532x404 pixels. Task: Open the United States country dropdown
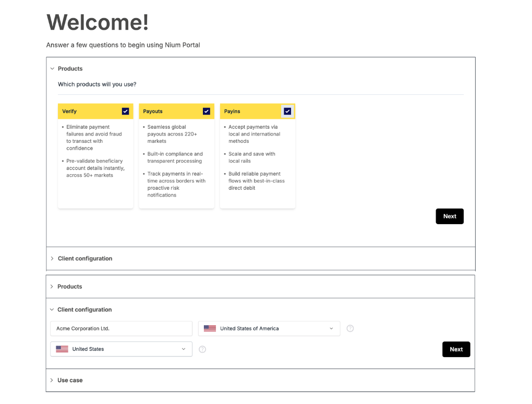[x=121, y=349]
